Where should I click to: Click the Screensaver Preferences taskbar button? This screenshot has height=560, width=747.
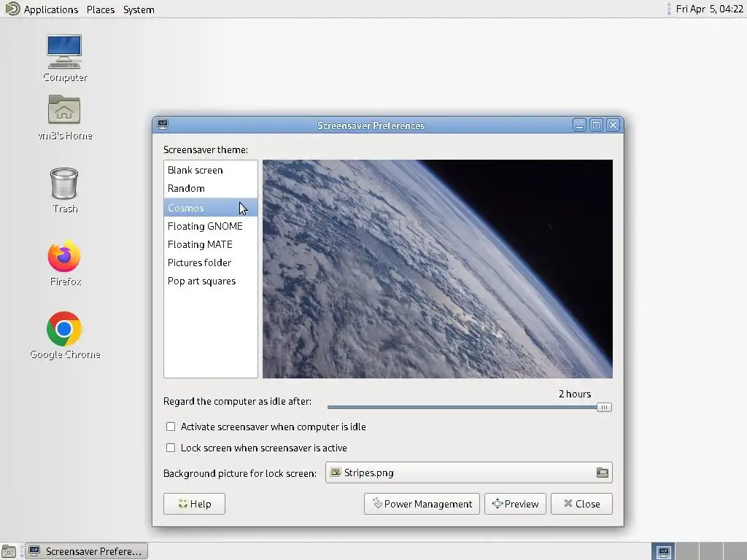pos(86,551)
